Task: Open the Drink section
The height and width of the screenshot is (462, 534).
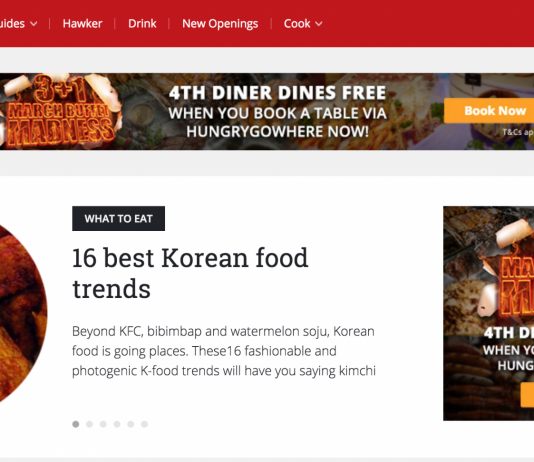Action: [x=142, y=23]
